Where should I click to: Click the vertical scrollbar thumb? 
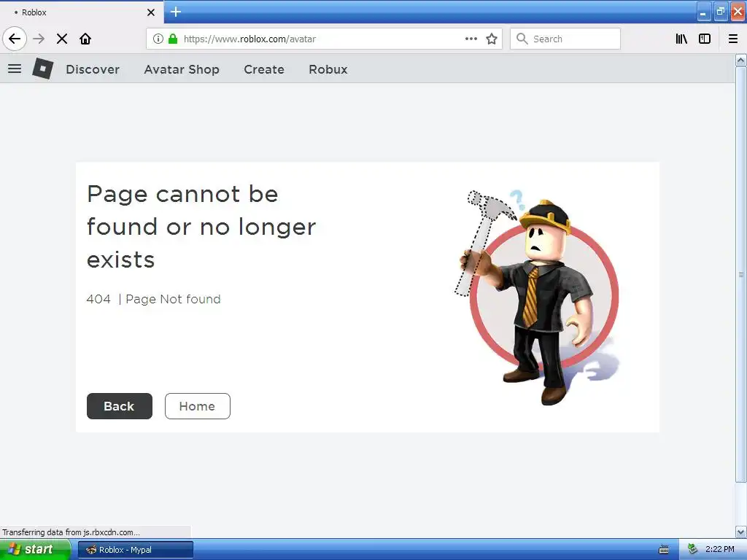741,274
